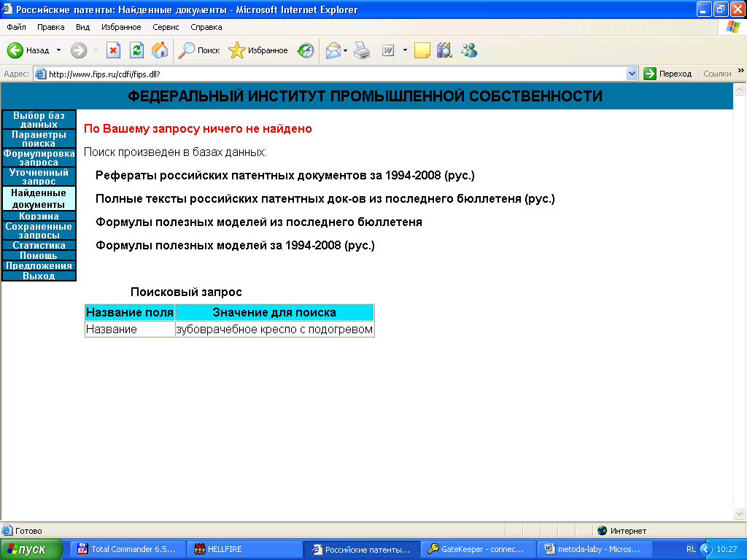Viewport: 747px width, 560px height.
Task: Open the Messenger people icon
Action: (469, 50)
